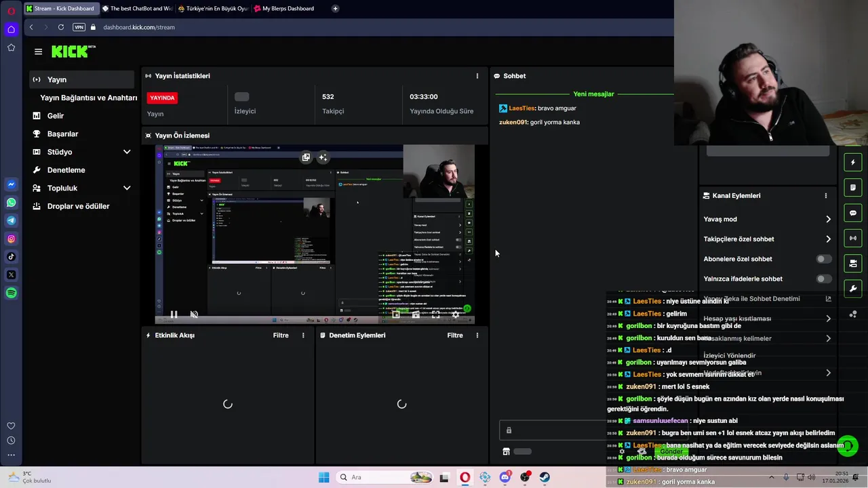Switch to Stream - Kick Dashboard tab

click(60, 9)
